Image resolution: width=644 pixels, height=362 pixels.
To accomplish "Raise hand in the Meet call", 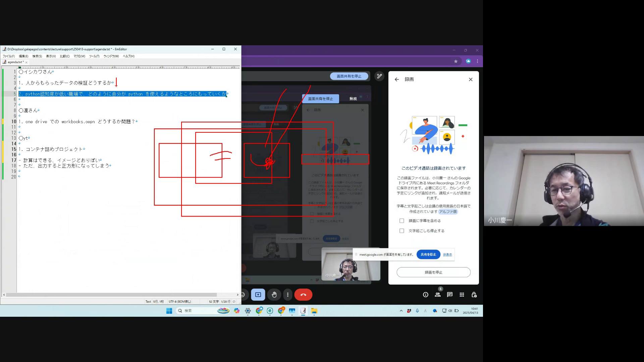I will coord(274,295).
